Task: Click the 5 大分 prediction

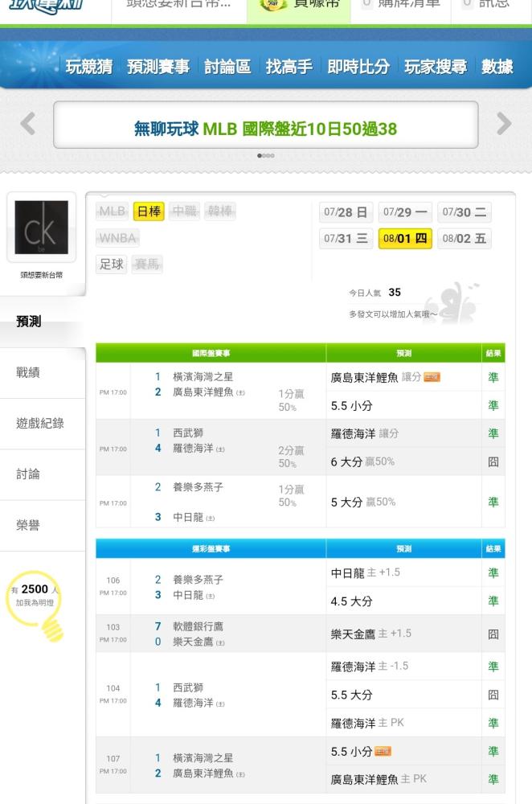Action: click(363, 502)
